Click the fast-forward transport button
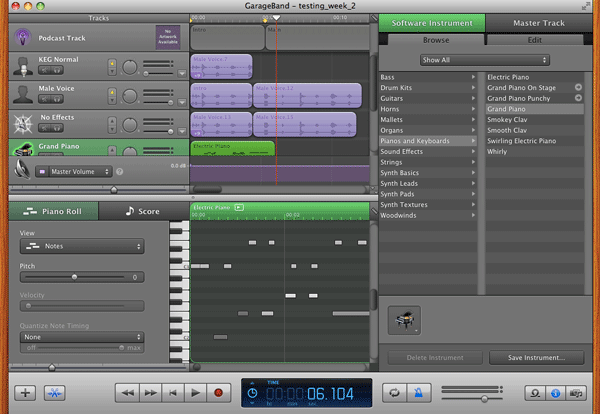 tap(150, 393)
